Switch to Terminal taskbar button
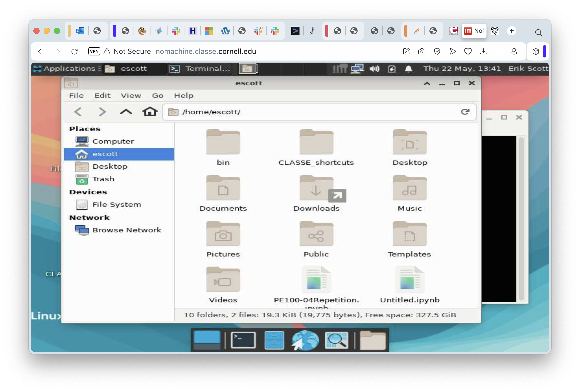Viewport: 580px width, 392px height. [x=200, y=69]
